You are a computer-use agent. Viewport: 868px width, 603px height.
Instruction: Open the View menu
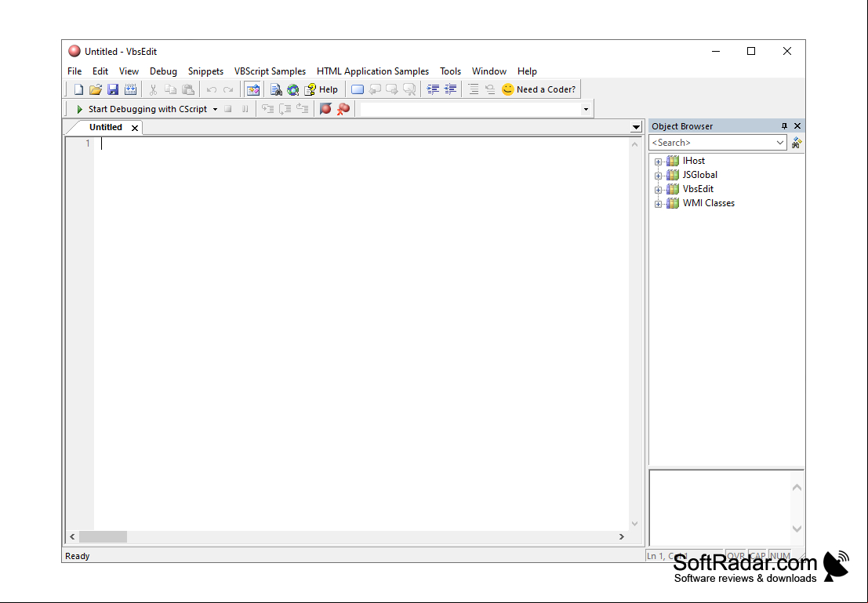[x=129, y=71]
